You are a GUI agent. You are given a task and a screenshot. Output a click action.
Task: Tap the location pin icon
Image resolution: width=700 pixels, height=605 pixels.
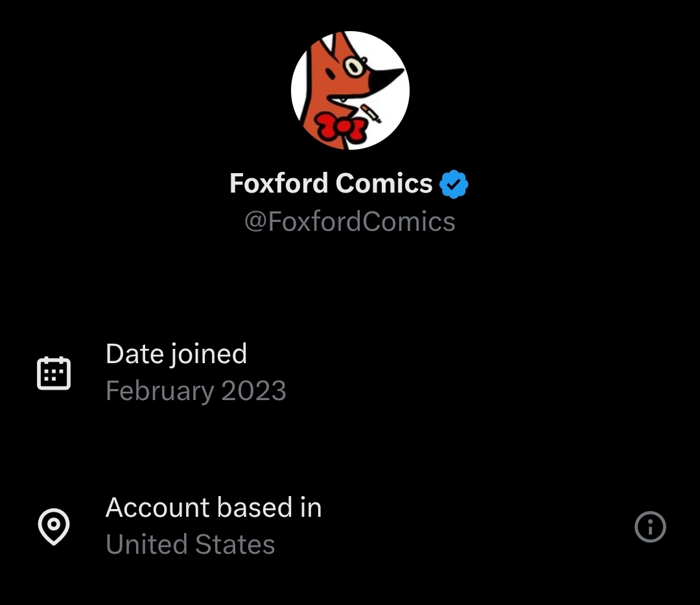[x=54, y=527]
